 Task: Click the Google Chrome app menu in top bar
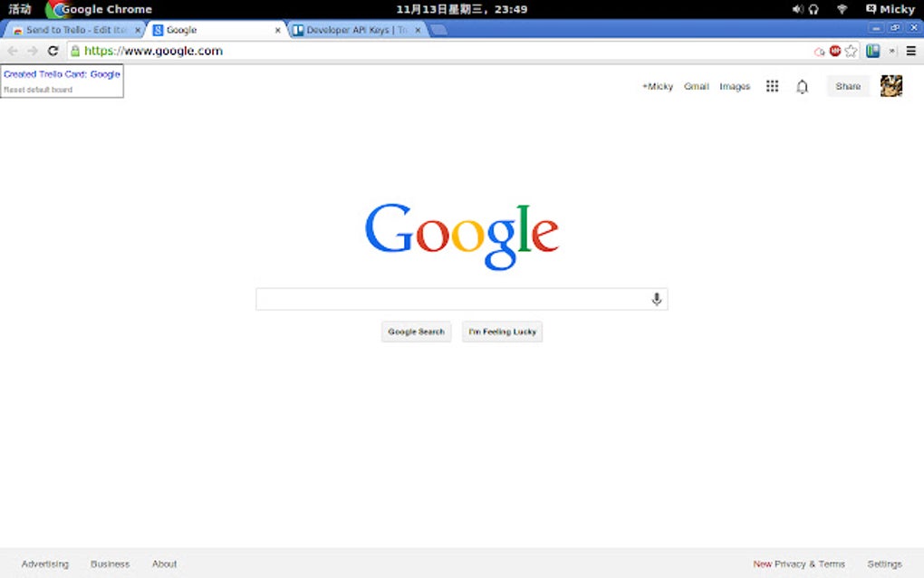tap(99, 9)
